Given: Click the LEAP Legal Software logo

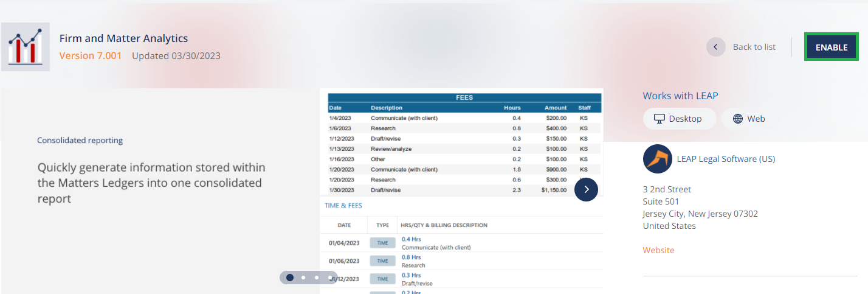Looking at the screenshot, I should pos(657,159).
